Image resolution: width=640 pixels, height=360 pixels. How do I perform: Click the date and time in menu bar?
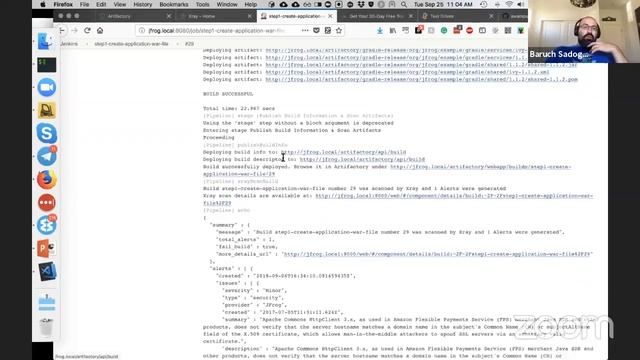(443, 4)
